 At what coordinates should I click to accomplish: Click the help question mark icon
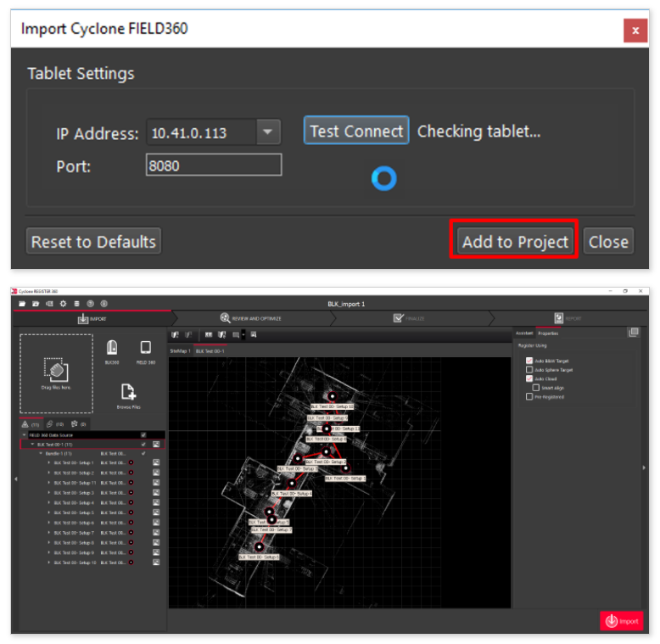[x=89, y=303]
